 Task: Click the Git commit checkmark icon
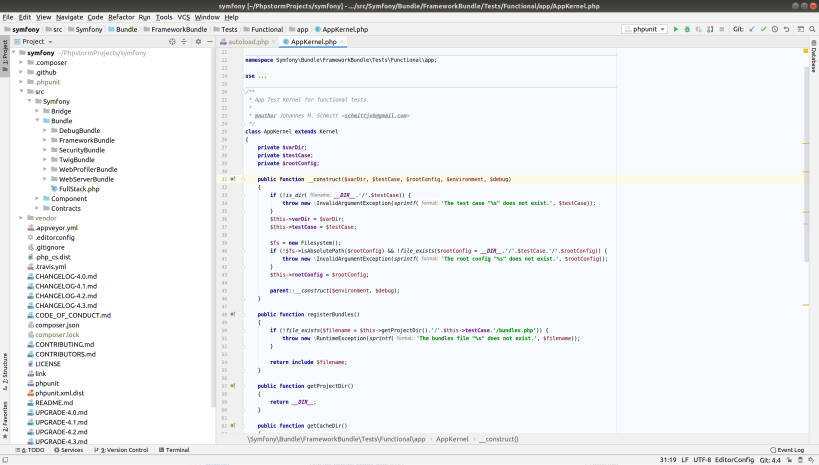(x=762, y=29)
